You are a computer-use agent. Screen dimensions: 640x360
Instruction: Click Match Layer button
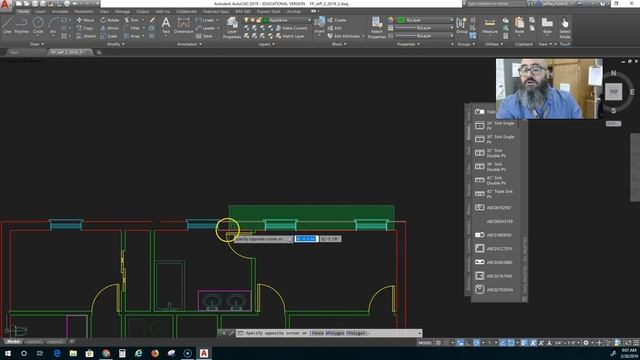pos(290,36)
